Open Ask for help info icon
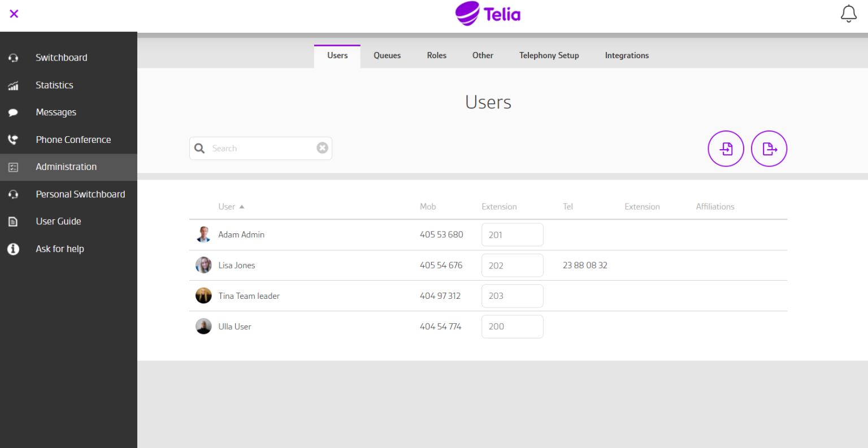The width and height of the screenshot is (868, 448). [x=12, y=249]
